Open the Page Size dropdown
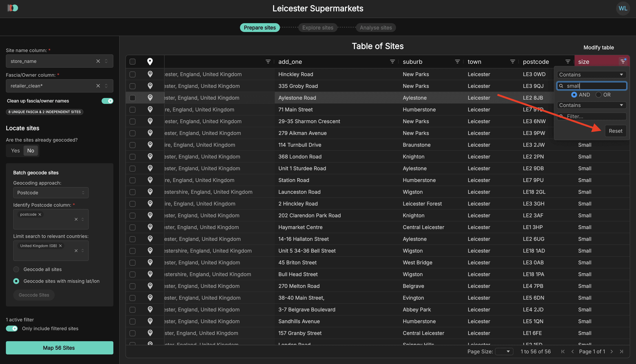Viewport: 636px width, 364px height. [x=504, y=351]
